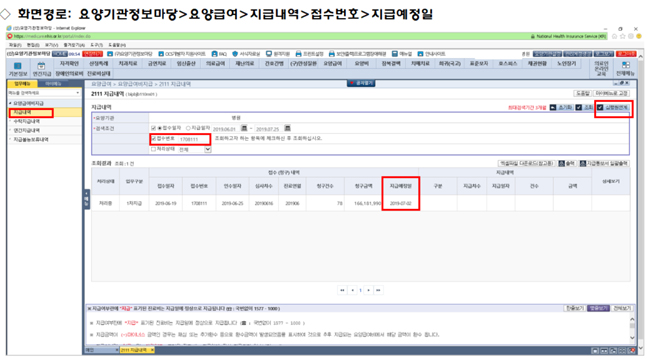Open the 요양급여 top menu
Viewport: 650px width, 362px height.
click(x=332, y=63)
